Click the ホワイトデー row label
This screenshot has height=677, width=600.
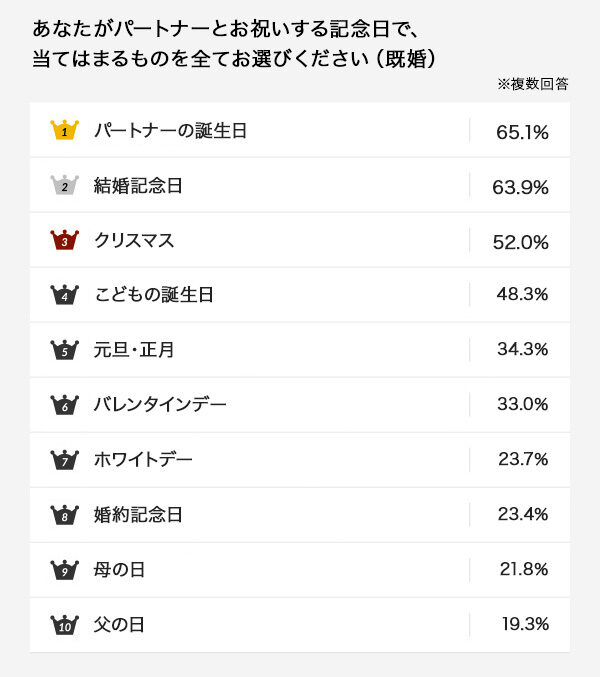pyautogui.click(x=143, y=461)
